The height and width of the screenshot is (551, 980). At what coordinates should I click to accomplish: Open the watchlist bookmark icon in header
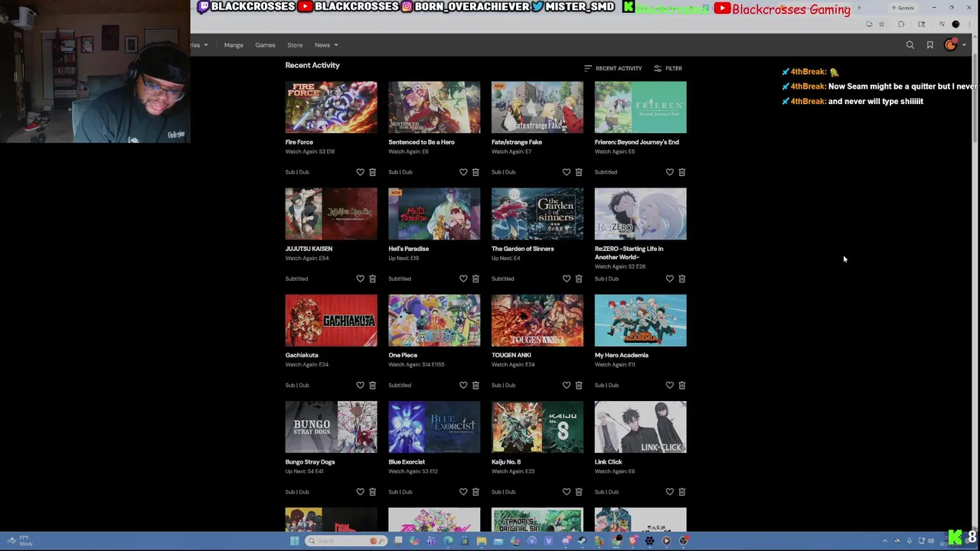coord(930,45)
